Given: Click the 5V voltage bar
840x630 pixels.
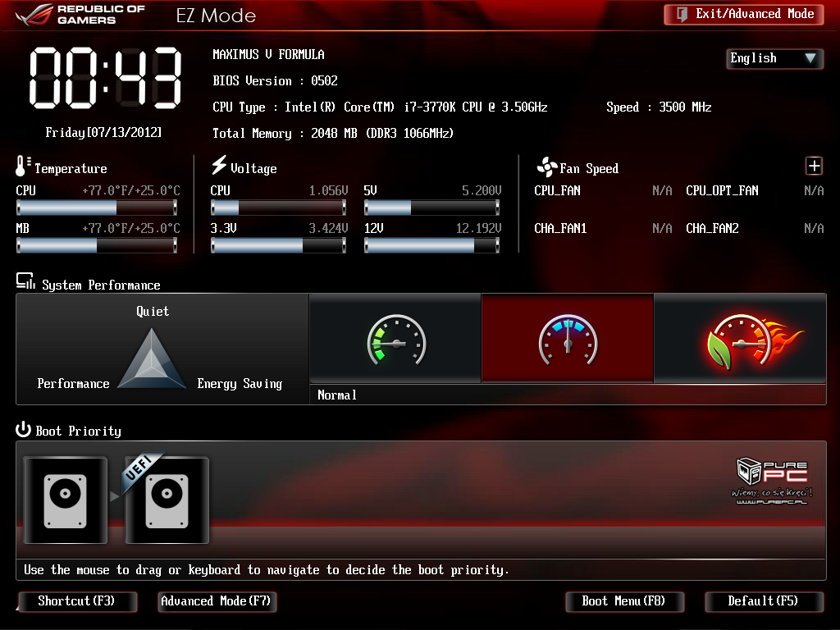Looking at the screenshot, I should (x=431, y=208).
